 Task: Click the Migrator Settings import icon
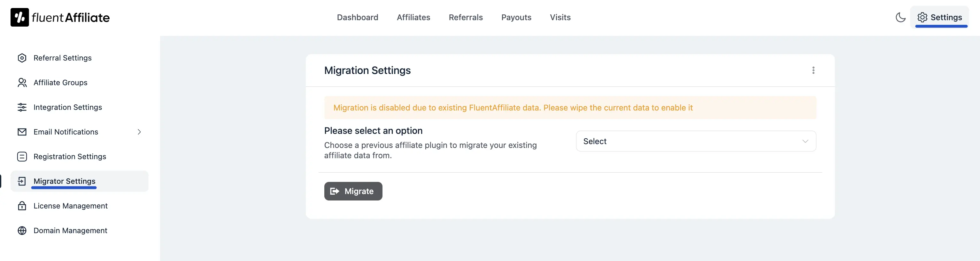tap(22, 181)
